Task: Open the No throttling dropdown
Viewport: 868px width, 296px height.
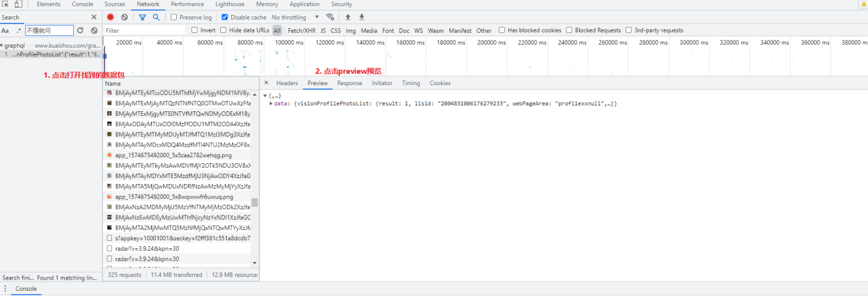Action: [x=295, y=17]
